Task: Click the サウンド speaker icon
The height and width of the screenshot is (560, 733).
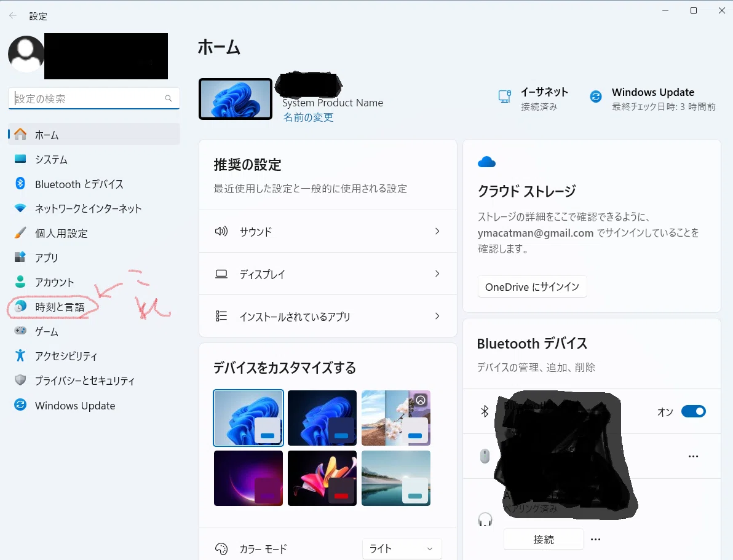Action: [x=221, y=231]
